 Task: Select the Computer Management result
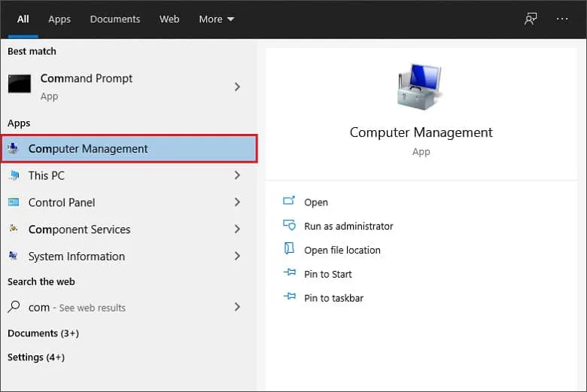click(129, 149)
